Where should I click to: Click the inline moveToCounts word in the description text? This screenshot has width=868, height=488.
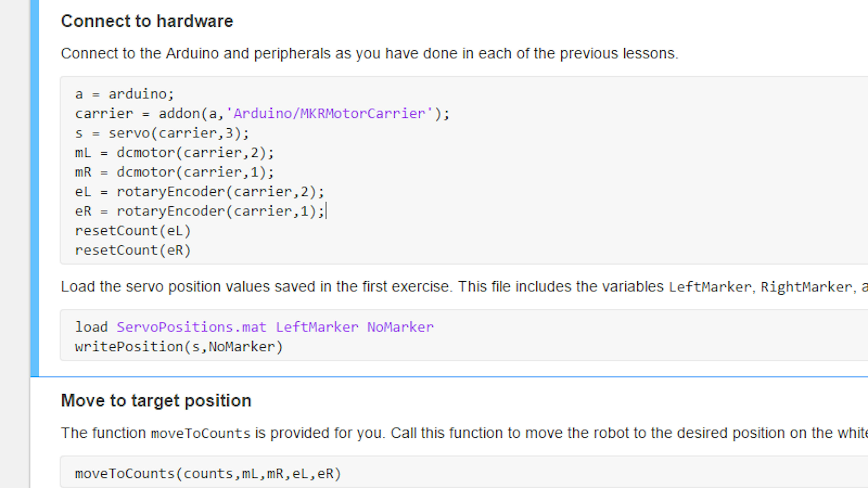[201, 433]
